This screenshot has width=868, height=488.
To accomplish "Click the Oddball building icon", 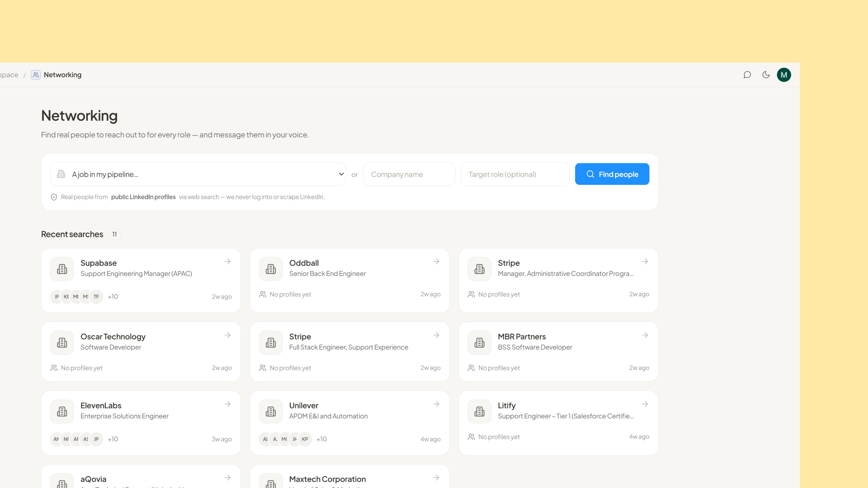I will click(x=271, y=269).
